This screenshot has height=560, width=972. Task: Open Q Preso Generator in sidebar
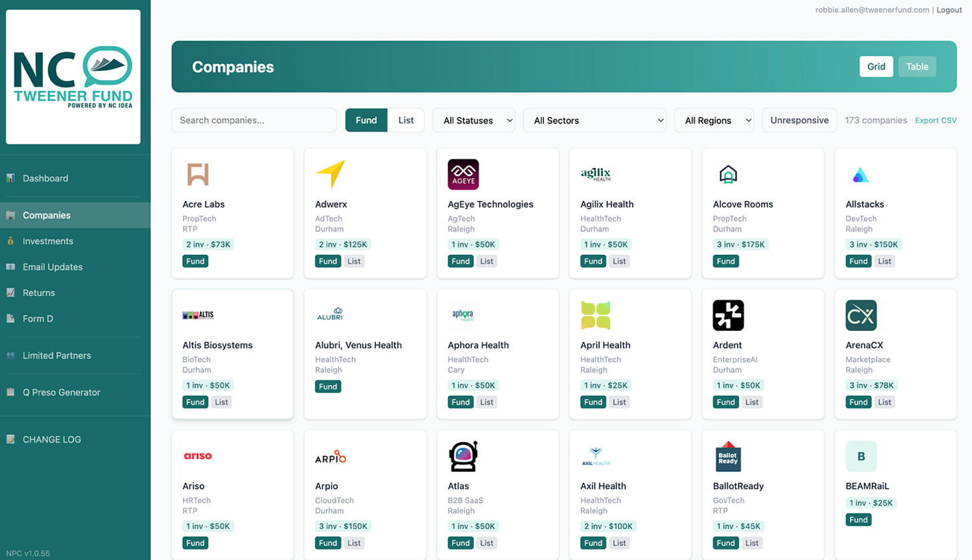[75, 392]
